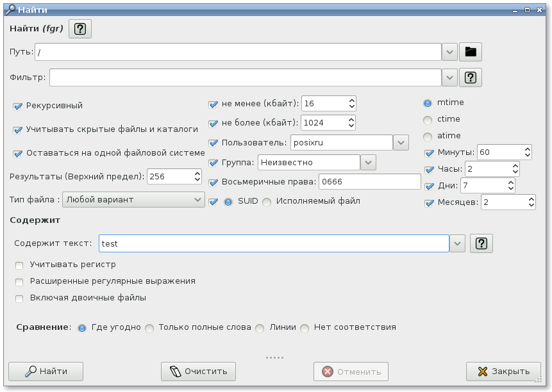Click the Часы spin box
Image resolution: width=552 pixels, height=392 pixels.
[492, 169]
